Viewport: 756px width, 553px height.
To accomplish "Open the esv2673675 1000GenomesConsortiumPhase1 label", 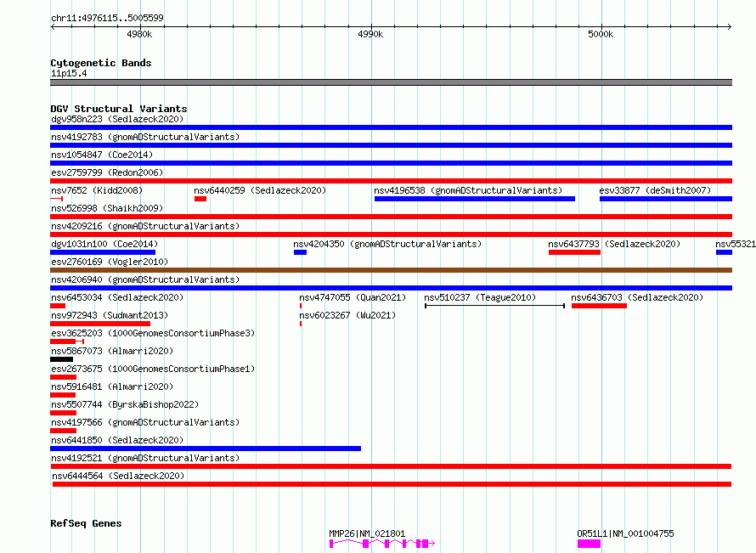I will click(x=153, y=369).
